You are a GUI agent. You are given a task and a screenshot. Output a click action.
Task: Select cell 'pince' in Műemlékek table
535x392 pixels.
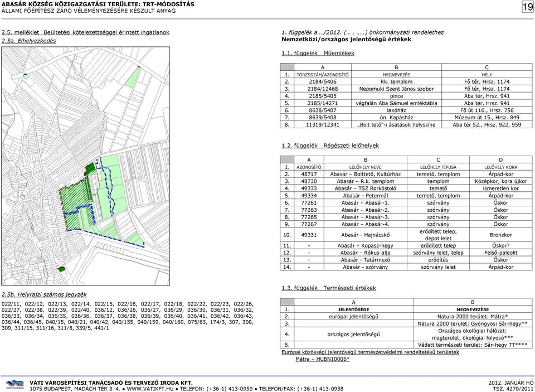point(396,96)
